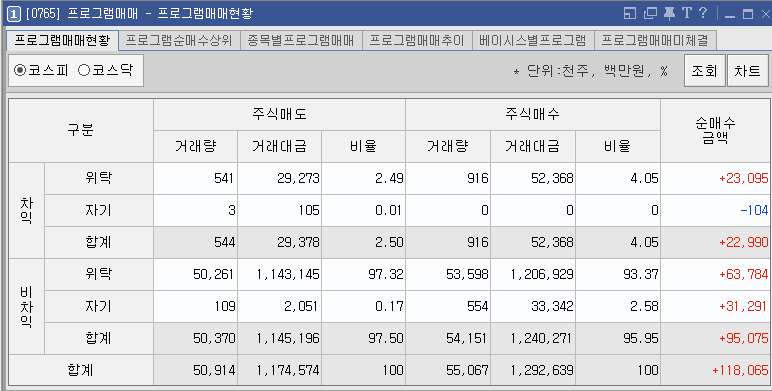The height and width of the screenshot is (391, 772).
Task: Switch to the 프로그램매매추이 tab
Action: (x=417, y=40)
